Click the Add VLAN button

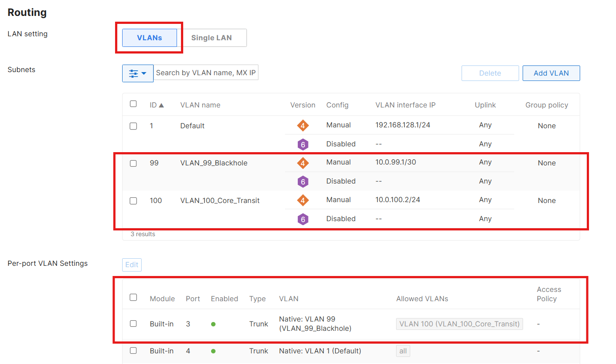[x=551, y=73]
